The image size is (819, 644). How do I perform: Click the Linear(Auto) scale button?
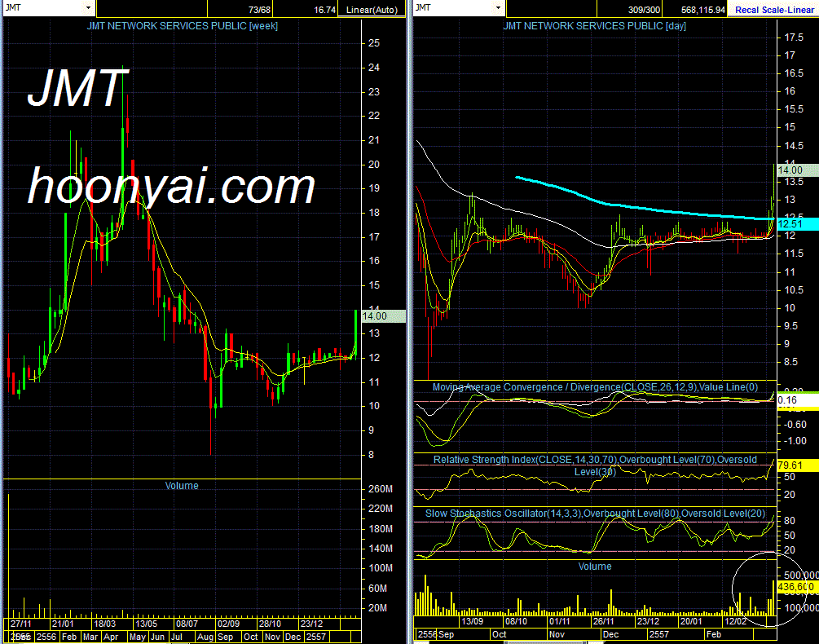(372, 10)
